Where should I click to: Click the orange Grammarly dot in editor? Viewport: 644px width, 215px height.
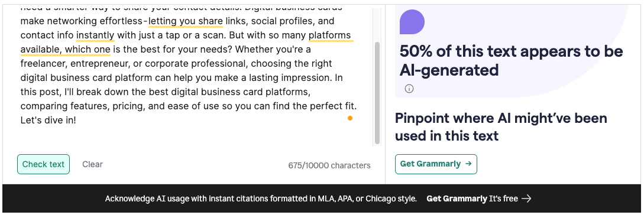coord(350,118)
